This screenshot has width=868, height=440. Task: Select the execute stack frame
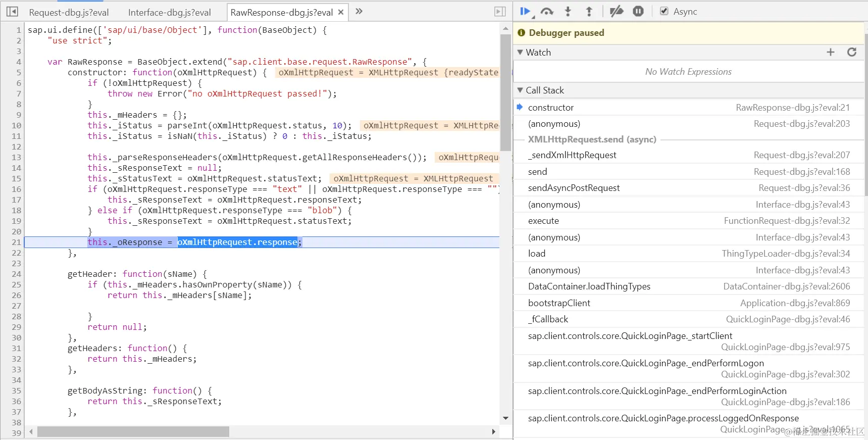[x=689, y=221]
